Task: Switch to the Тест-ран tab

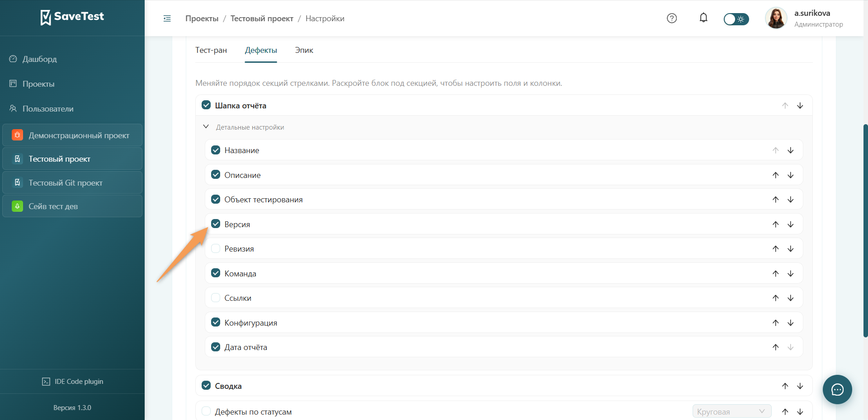Action: click(211, 50)
